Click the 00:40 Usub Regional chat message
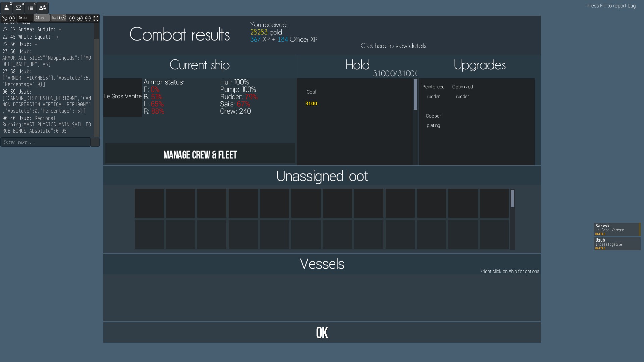This screenshot has width=644, height=362. click(47, 125)
